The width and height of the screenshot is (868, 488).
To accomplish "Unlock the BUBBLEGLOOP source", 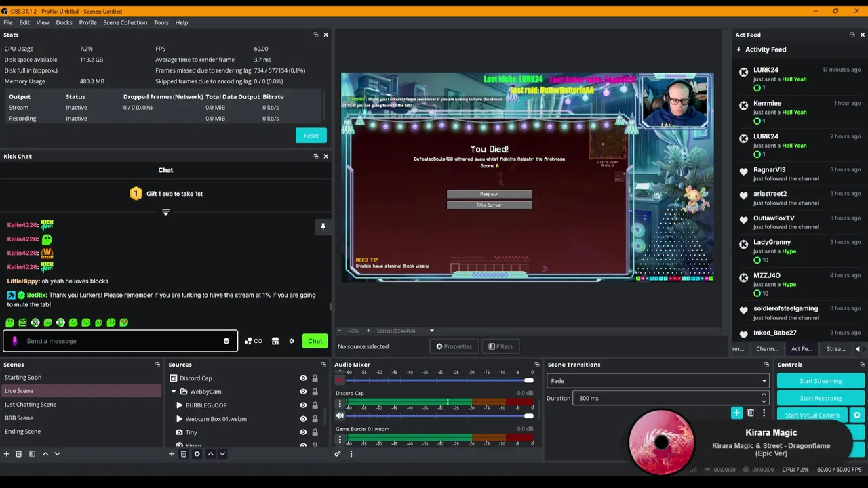I will point(315,405).
